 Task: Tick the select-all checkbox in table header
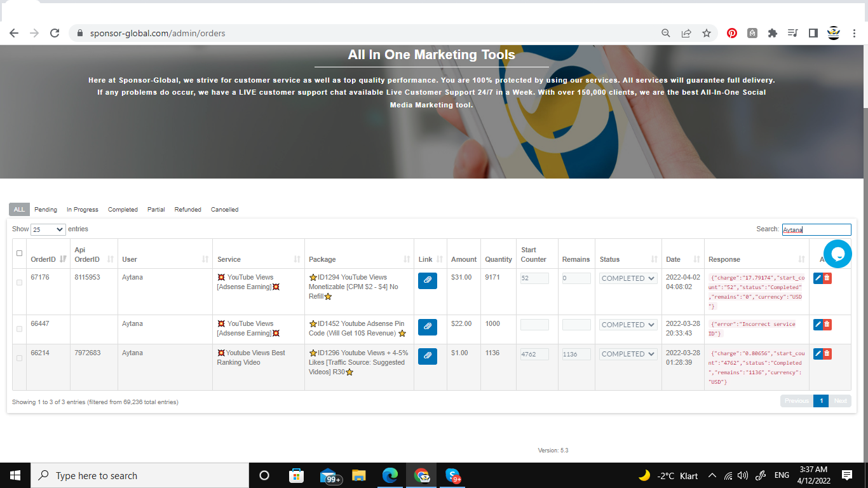click(19, 254)
